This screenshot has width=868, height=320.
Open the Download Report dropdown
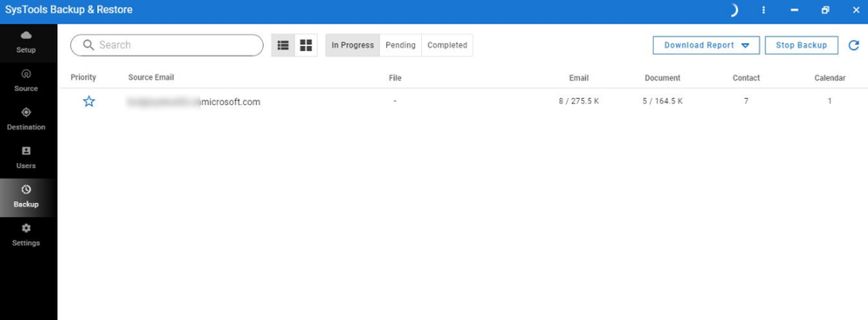(706, 45)
